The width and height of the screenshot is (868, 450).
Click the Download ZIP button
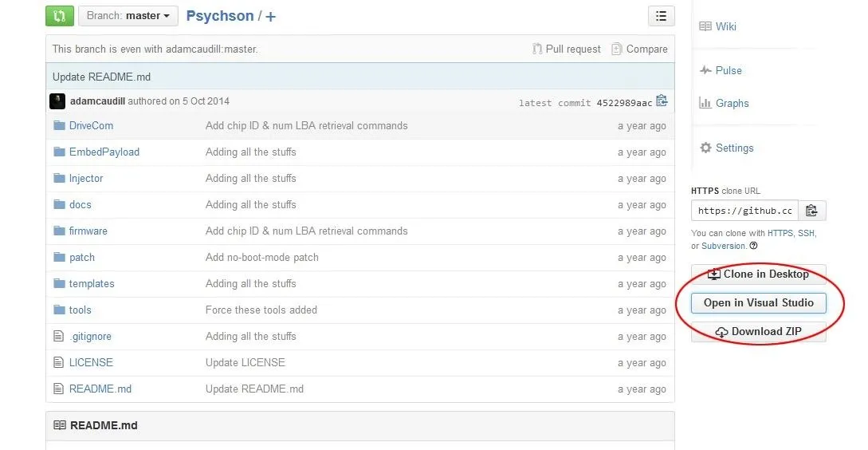tap(758, 331)
